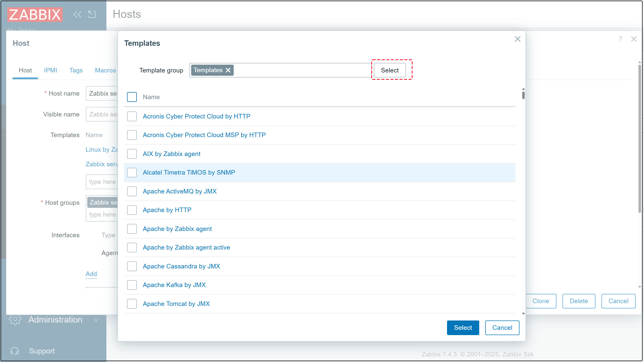
Task: Remove the Templates group tag
Action: click(x=228, y=70)
